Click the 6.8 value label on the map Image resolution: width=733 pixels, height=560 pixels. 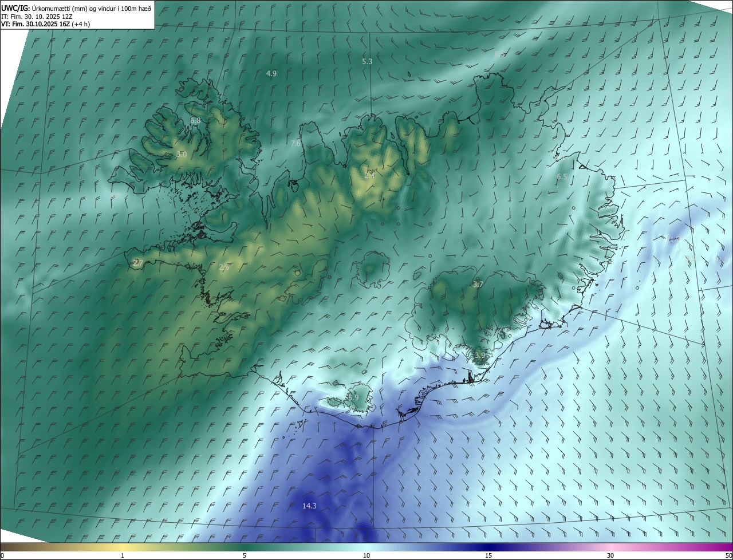coord(195,121)
